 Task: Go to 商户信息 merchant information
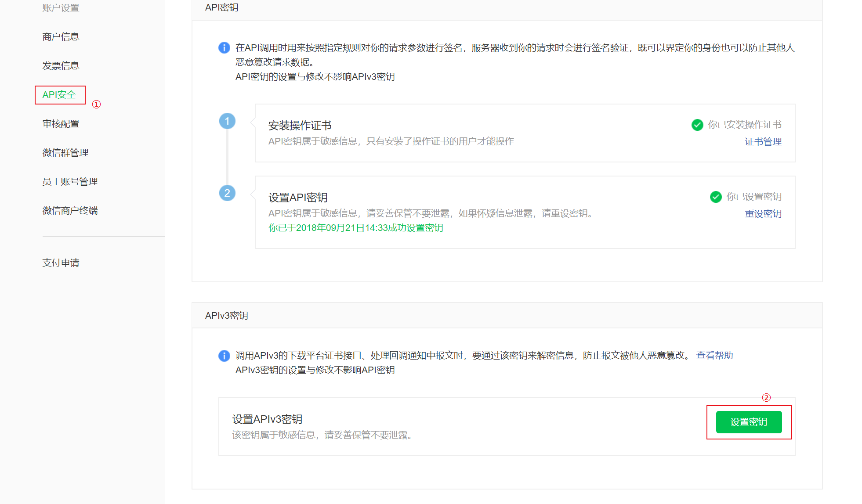(x=61, y=36)
